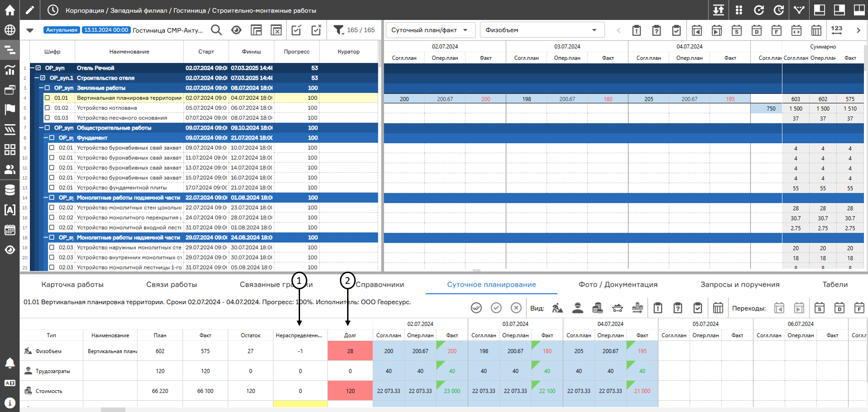
Task: Click the calendar D icon in top toolbar
Action: (x=756, y=30)
